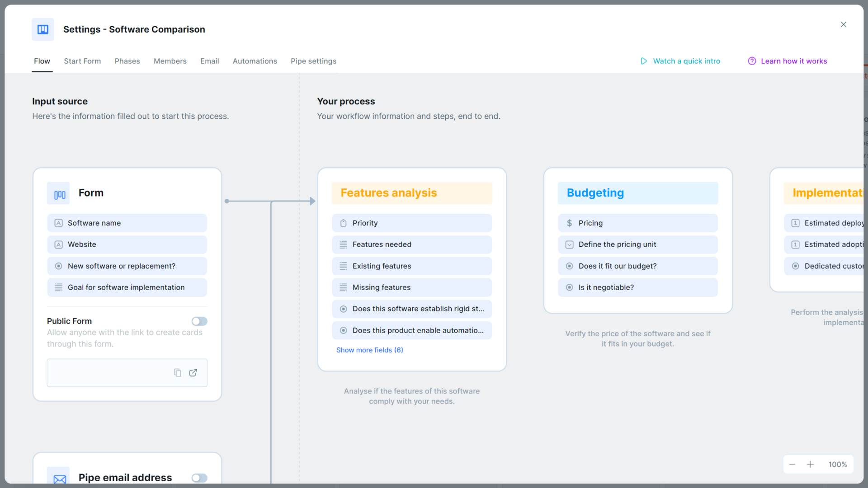Click the dollar icon on the Pricing field
Image resolution: width=868 pixels, height=488 pixels.
(569, 223)
